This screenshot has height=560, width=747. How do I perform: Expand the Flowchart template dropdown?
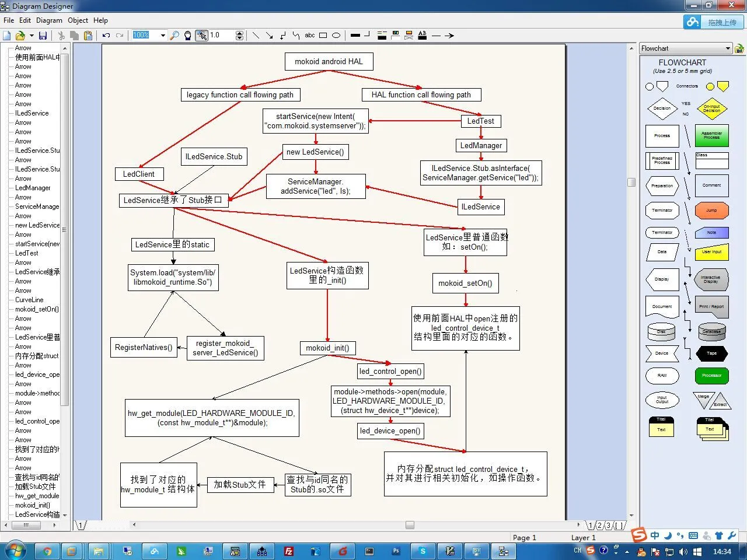tap(728, 48)
